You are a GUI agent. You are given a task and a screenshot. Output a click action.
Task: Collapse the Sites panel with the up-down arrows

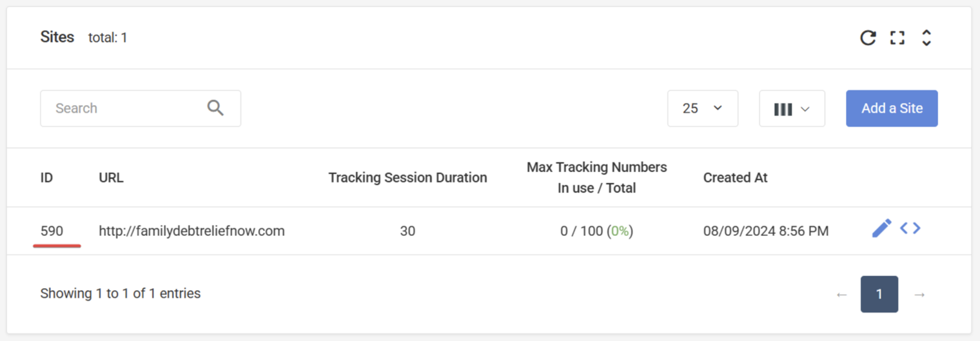[926, 37]
